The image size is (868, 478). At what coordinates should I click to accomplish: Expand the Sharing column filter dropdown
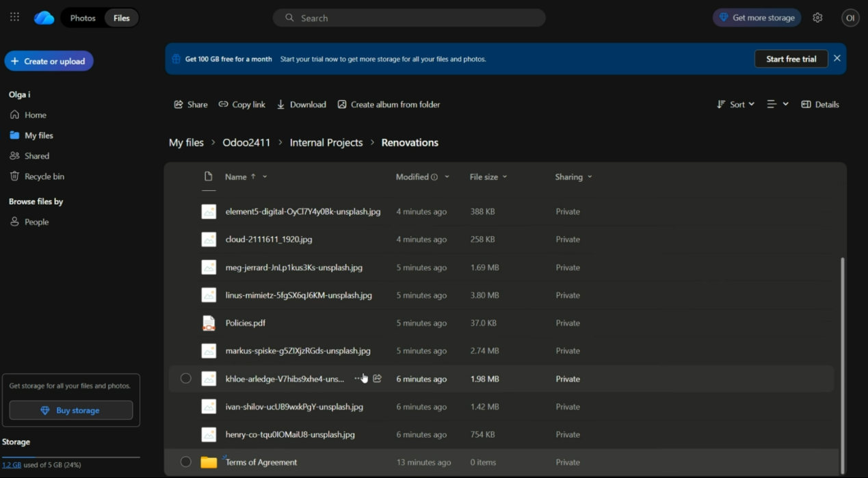click(590, 177)
